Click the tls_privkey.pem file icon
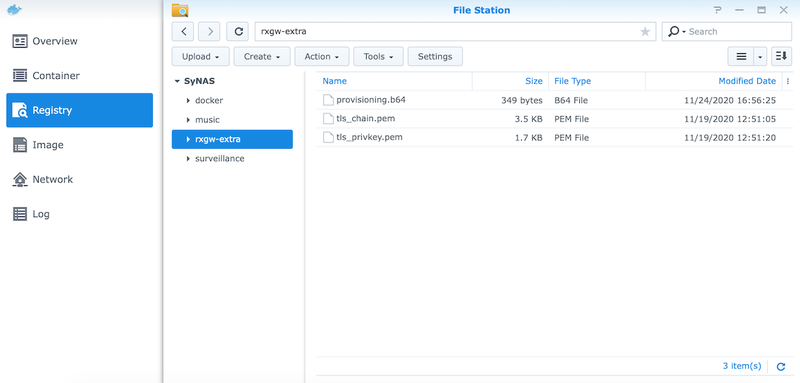This screenshot has height=383, width=800. (328, 138)
